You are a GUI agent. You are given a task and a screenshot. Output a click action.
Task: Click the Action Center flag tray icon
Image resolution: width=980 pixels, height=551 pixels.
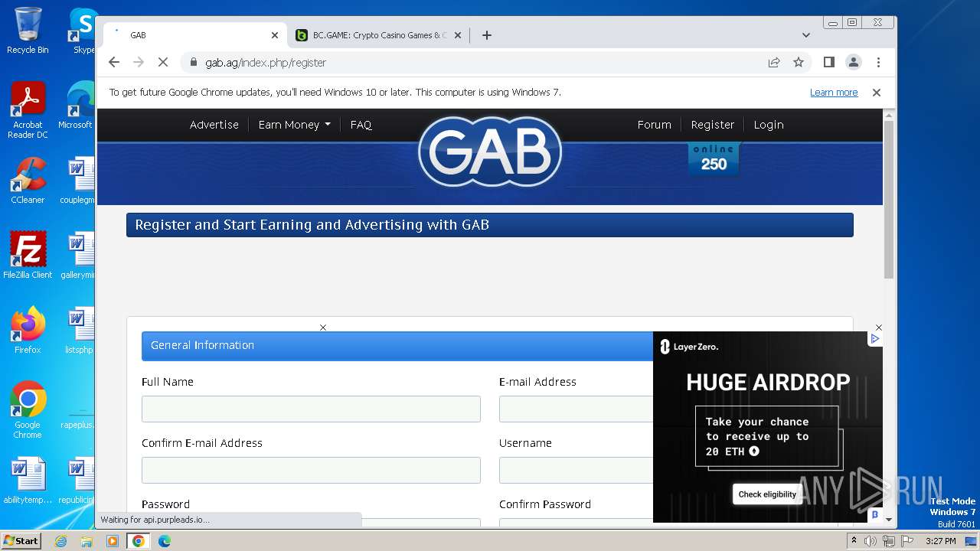tap(907, 541)
